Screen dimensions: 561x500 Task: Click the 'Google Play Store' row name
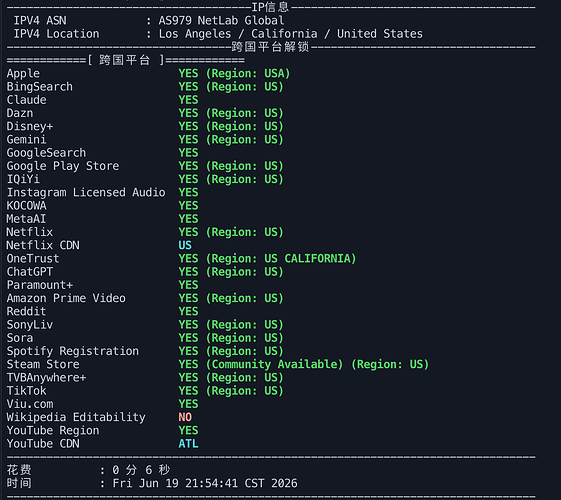[63, 166]
